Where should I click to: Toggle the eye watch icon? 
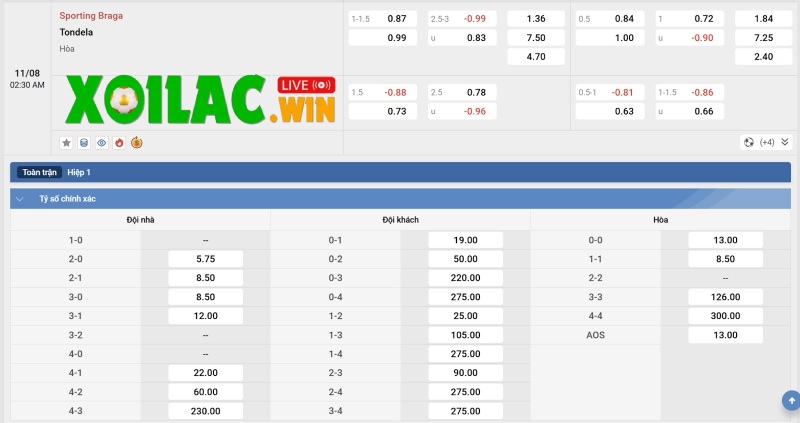click(101, 142)
